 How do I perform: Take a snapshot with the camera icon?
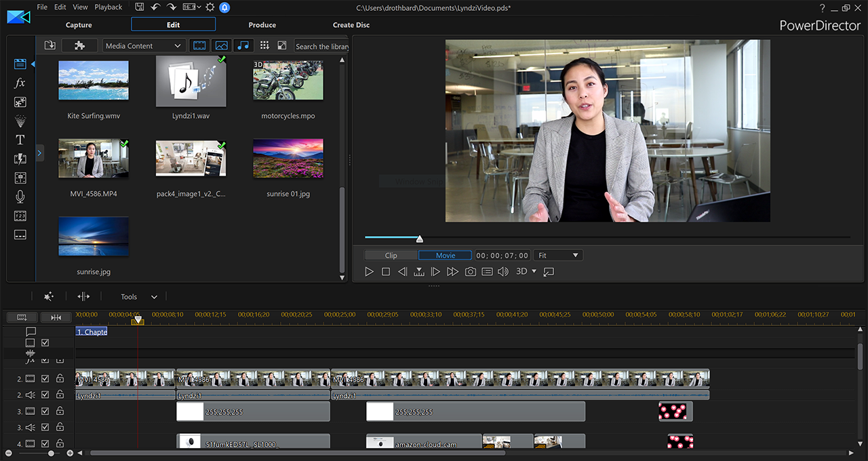coord(470,272)
